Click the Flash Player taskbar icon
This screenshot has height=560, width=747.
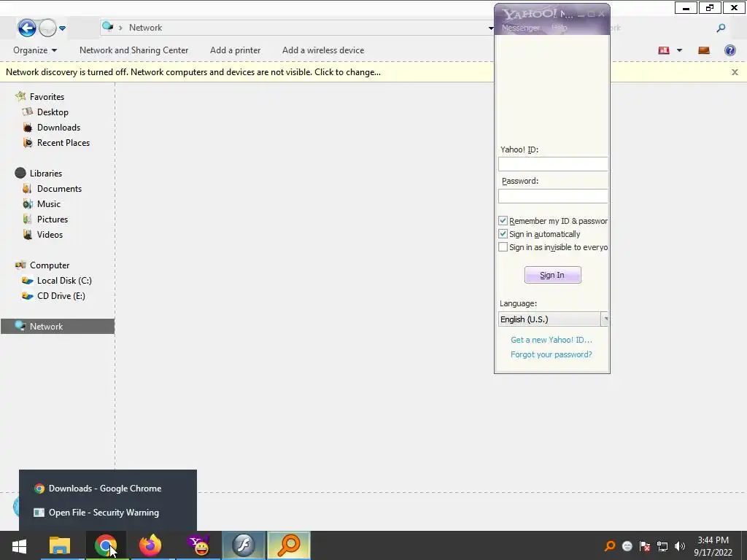(244, 545)
